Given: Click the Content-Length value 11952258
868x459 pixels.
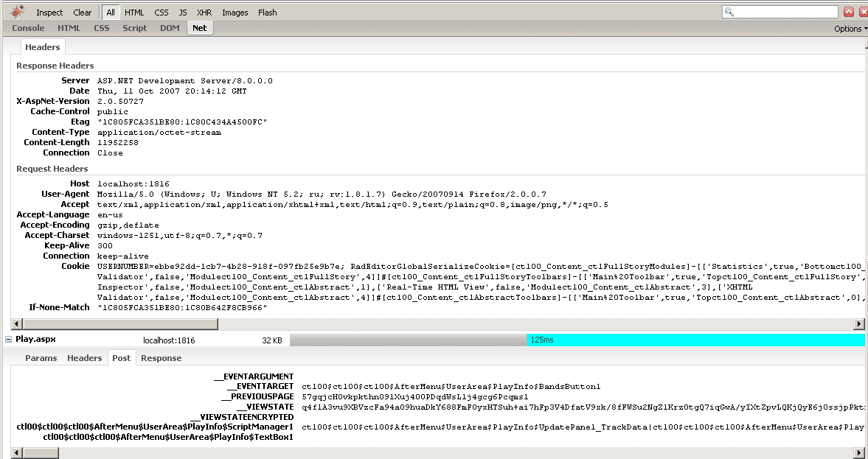Looking at the screenshot, I should (118, 143).
